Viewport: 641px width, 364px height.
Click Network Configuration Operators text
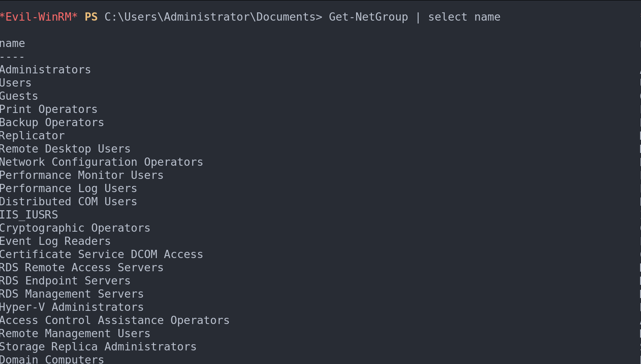[102, 162]
